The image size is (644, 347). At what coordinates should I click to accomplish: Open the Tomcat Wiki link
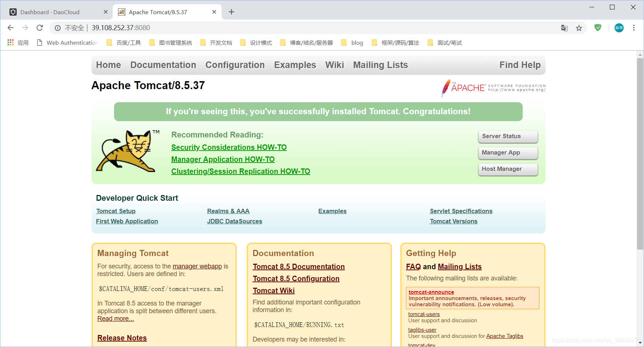click(274, 291)
